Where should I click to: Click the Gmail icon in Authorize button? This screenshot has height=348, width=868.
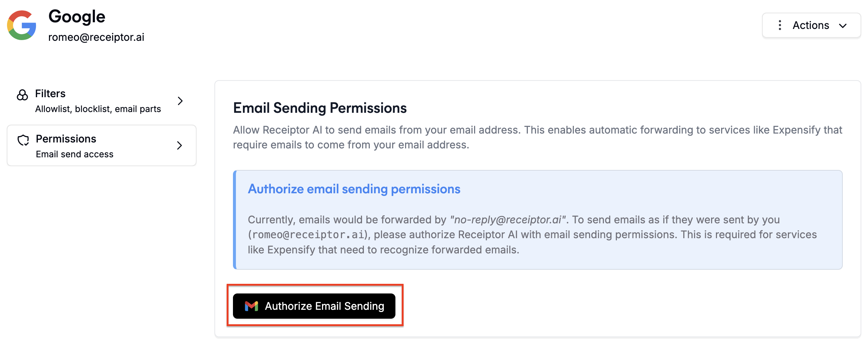251,306
